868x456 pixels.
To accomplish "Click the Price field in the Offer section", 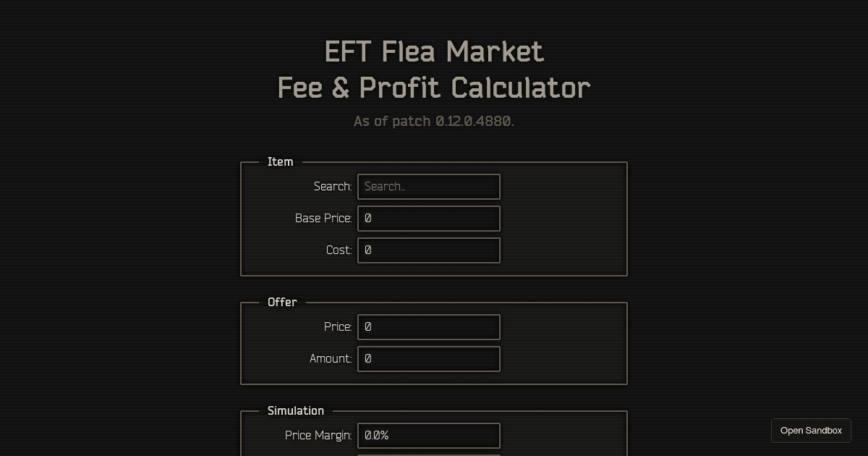I will (429, 326).
